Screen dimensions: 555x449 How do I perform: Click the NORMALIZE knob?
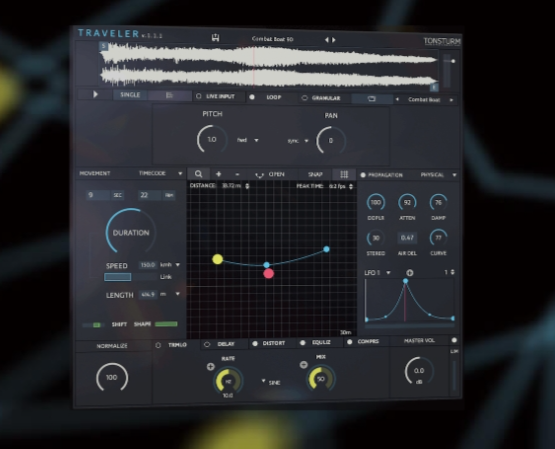pyautogui.click(x=112, y=377)
